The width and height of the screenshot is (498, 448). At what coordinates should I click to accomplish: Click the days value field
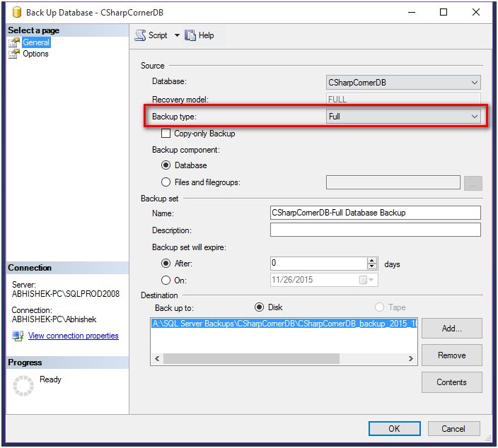(x=318, y=263)
